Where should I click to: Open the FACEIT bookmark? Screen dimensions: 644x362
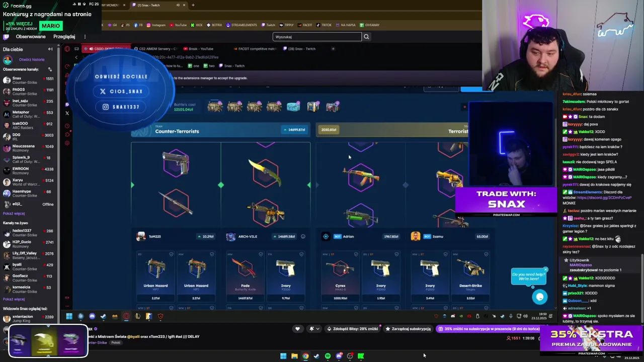click(305, 25)
